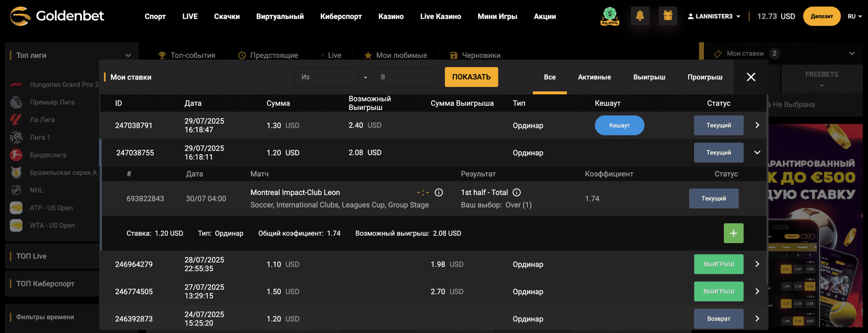Click the Бразильская серия А icon

coord(16,173)
